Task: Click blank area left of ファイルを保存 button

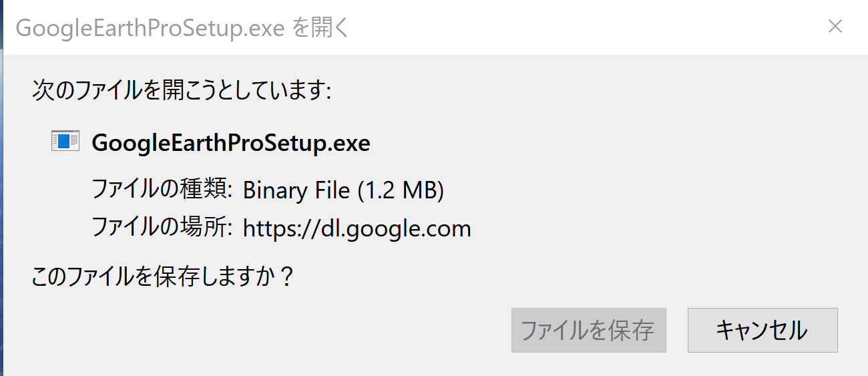Action: [x=267, y=330]
